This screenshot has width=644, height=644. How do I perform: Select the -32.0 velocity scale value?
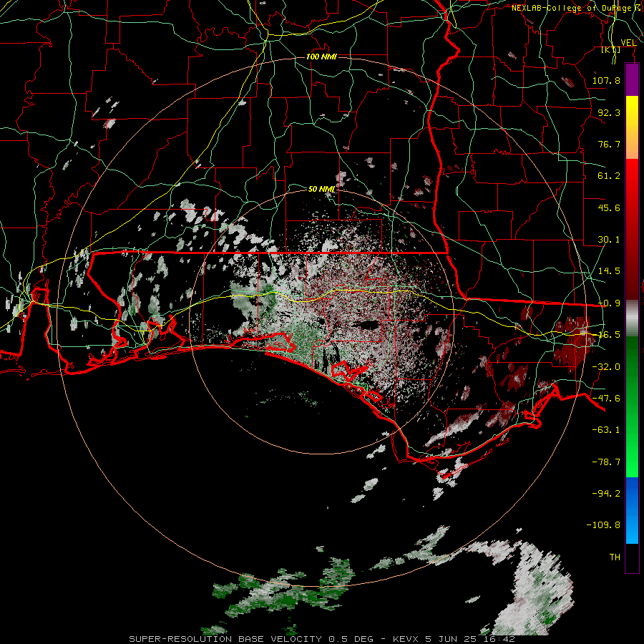click(606, 367)
